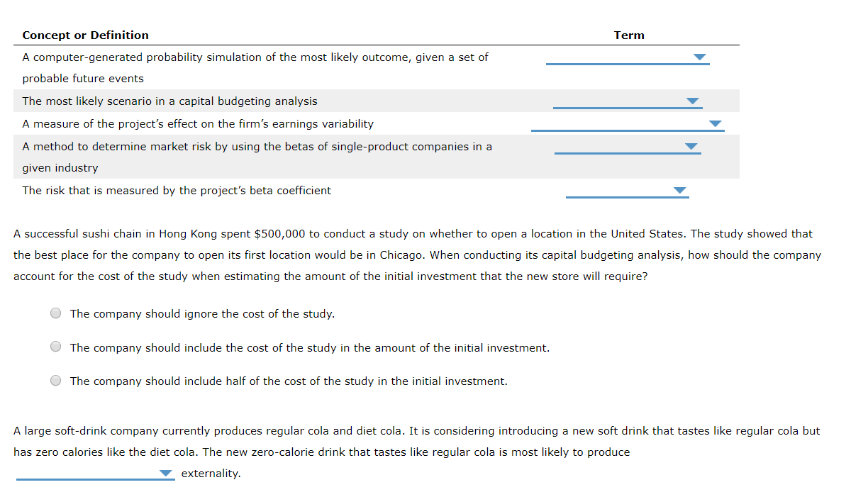Image resolution: width=868 pixels, height=492 pixels.
Task: Select the option to include the full study cost
Action: [x=55, y=347]
